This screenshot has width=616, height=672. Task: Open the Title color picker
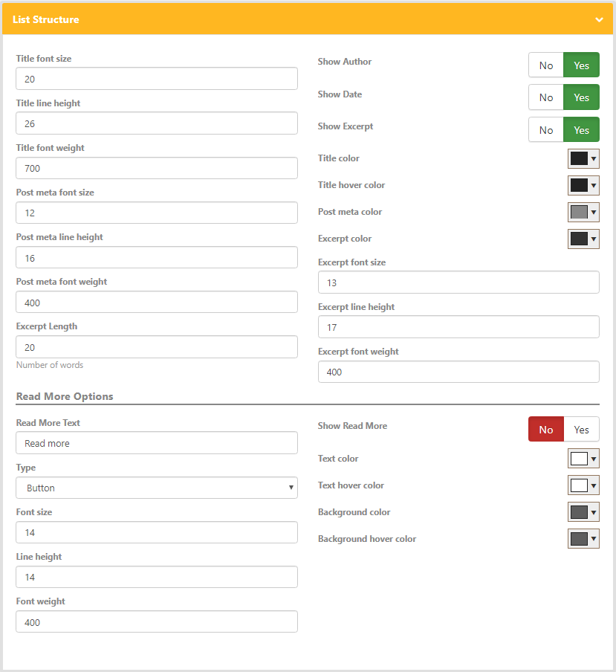pos(583,158)
